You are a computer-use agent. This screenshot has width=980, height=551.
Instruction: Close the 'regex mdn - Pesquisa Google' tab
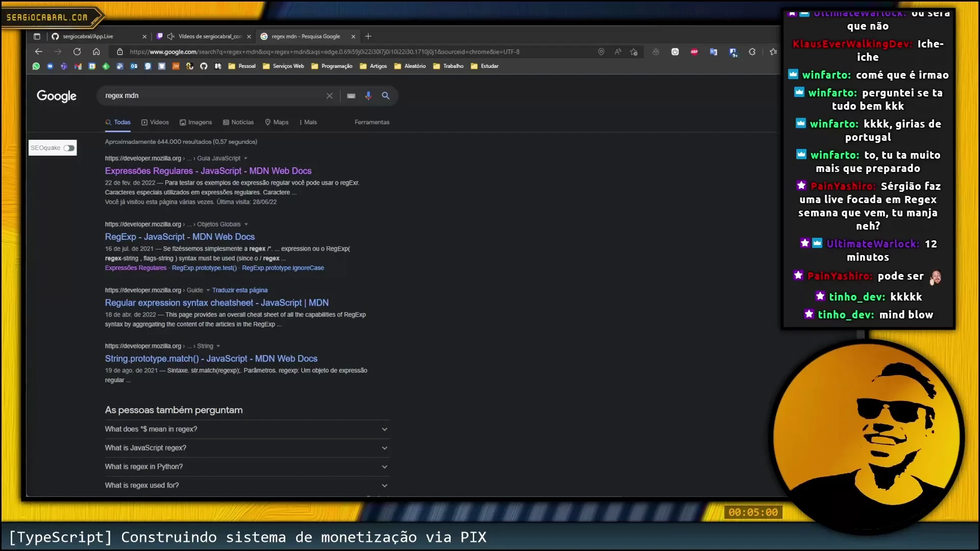click(353, 36)
